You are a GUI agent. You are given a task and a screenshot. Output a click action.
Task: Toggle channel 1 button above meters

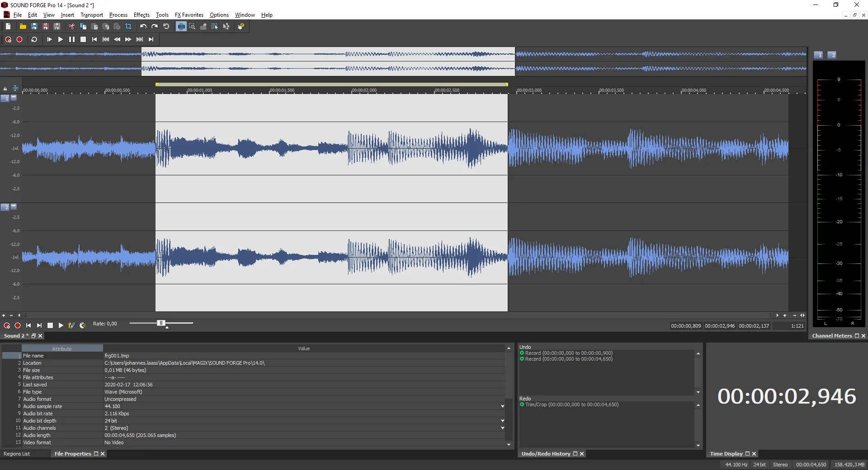819,55
